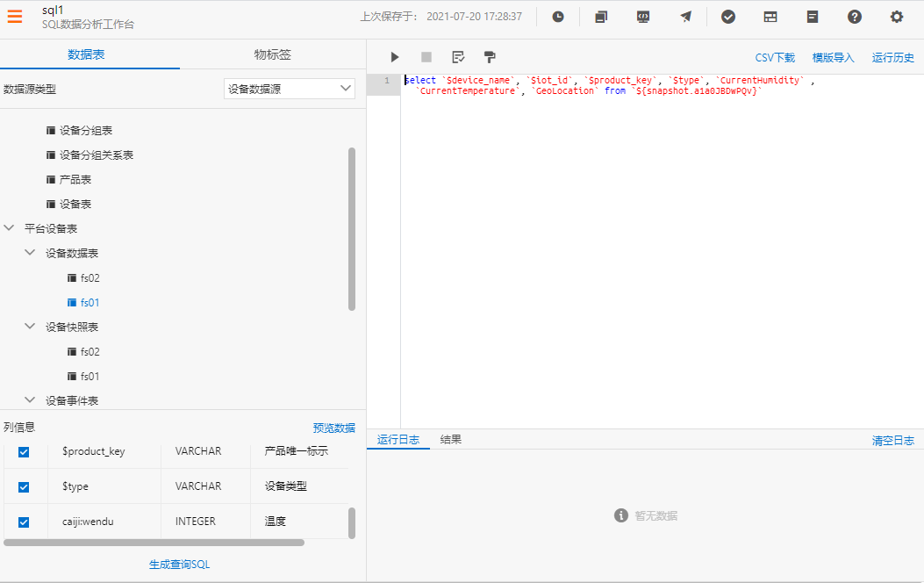Screen dimensions: 924x583
Task: Run the SQL query with play button
Action: point(395,57)
